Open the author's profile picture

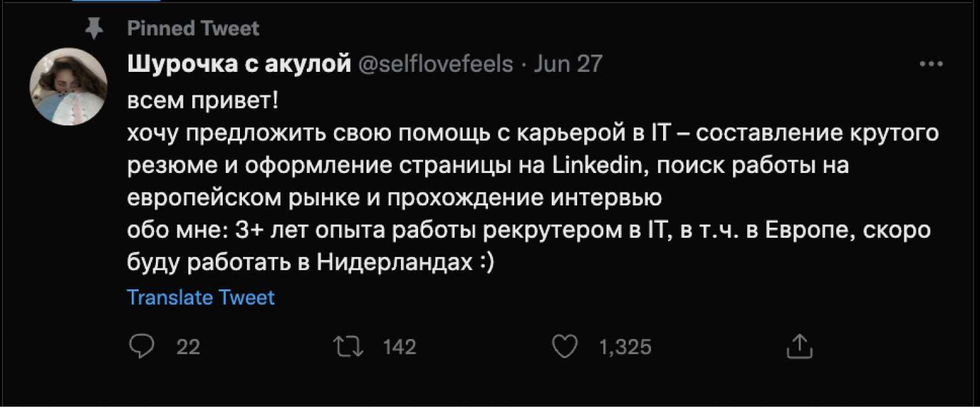(x=69, y=86)
